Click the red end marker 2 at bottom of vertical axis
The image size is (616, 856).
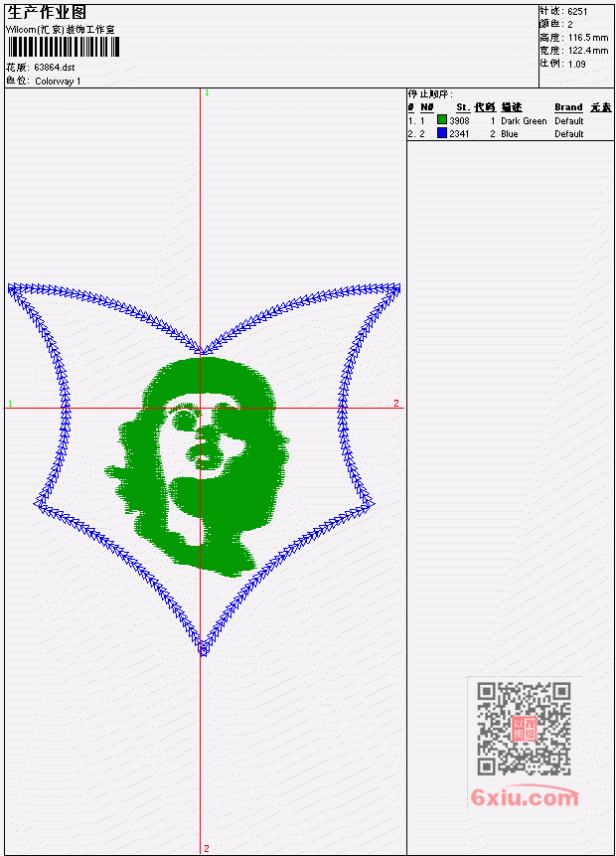click(x=207, y=848)
